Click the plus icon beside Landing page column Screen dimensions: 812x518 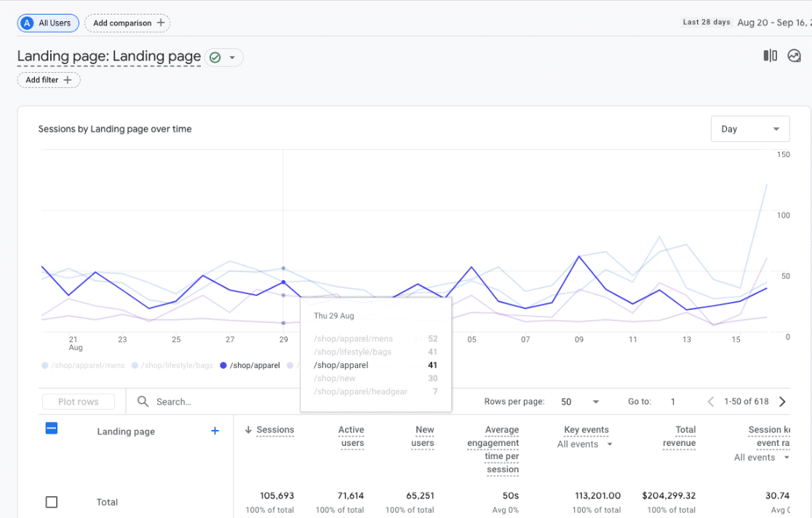[215, 431]
